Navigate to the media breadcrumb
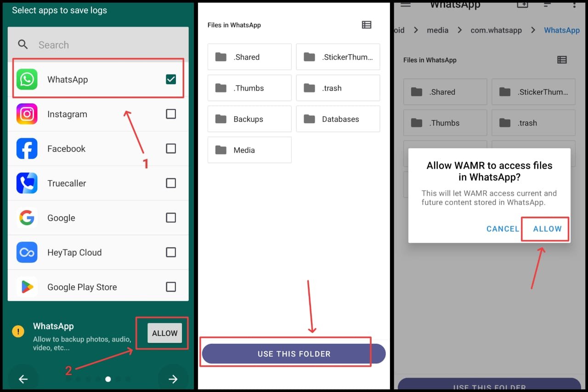The height and width of the screenshot is (392, 588). pos(437,30)
